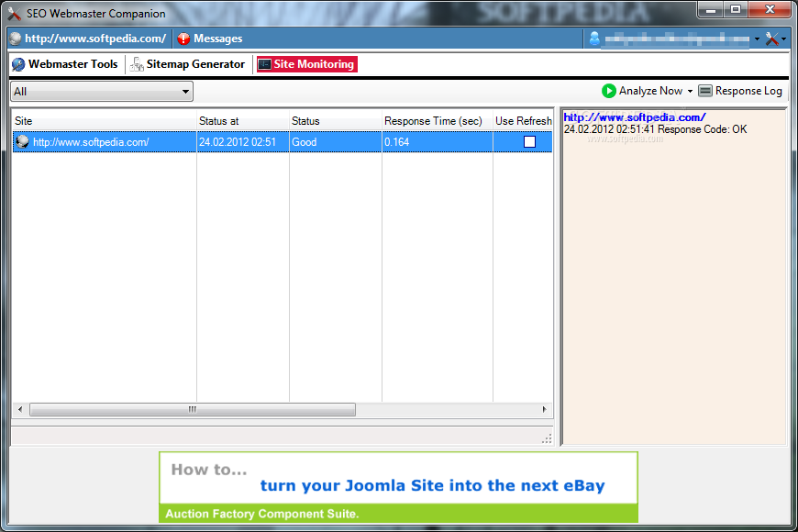Close the SEO Webmaster Companion window

tap(770, 10)
